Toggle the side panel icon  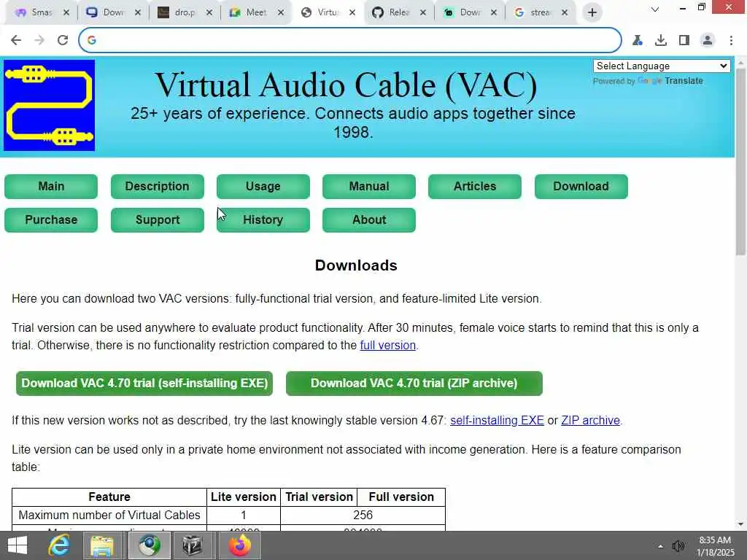click(x=684, y=40)
